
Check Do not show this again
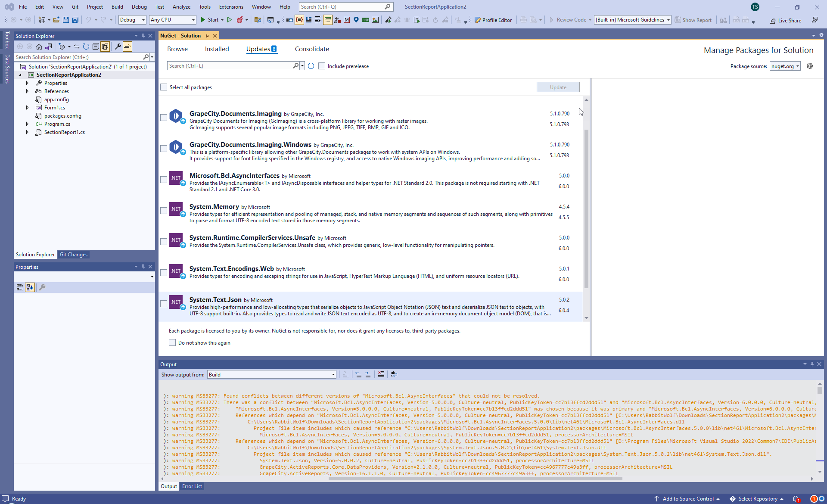click(x=172, y=343)
